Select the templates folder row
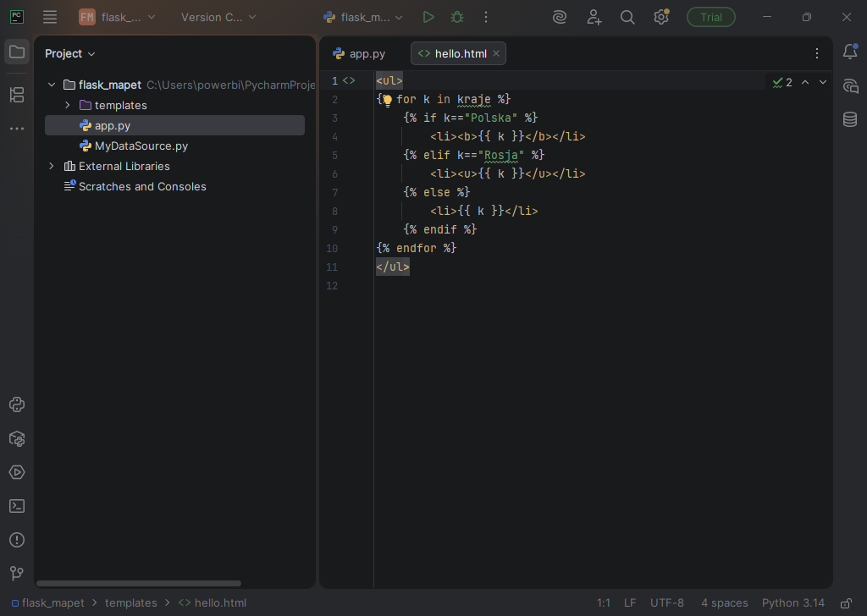Image resolution: width=867 pixels, height=616 pixels. click(174, 105)
